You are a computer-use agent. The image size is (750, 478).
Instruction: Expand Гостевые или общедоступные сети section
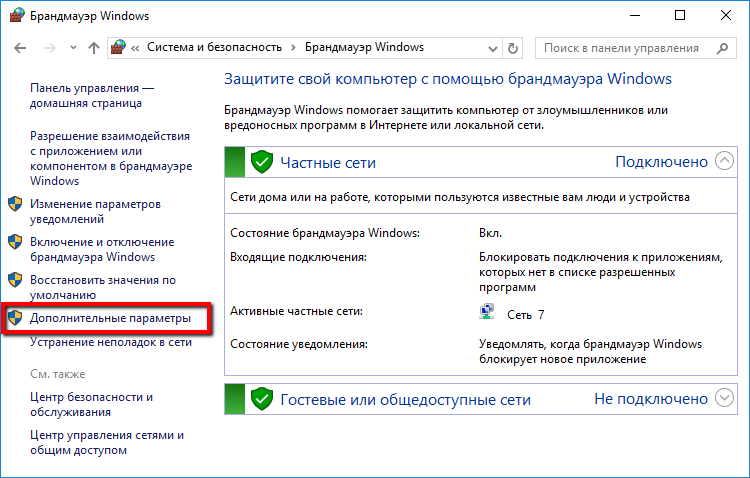[726, 398]
